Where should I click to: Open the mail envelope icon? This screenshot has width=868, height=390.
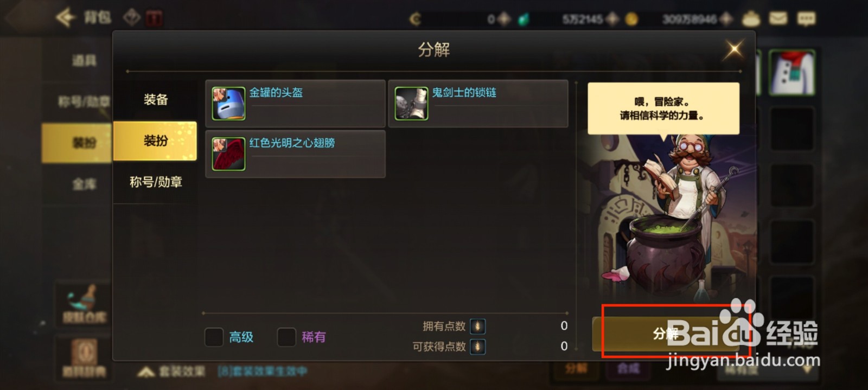(778, 18)
